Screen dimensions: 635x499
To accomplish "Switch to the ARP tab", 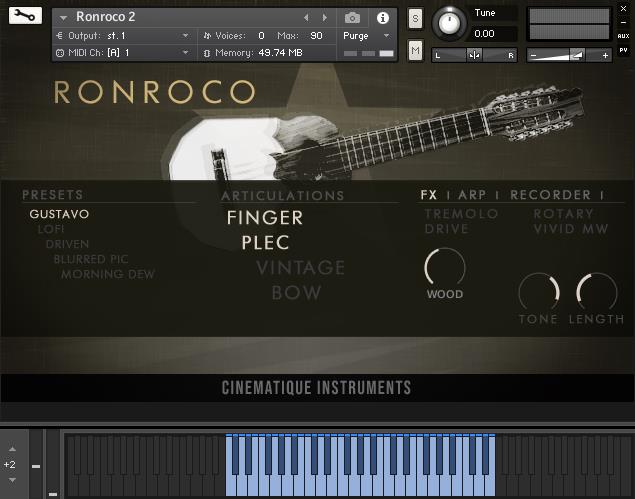I will click(471, 195).
